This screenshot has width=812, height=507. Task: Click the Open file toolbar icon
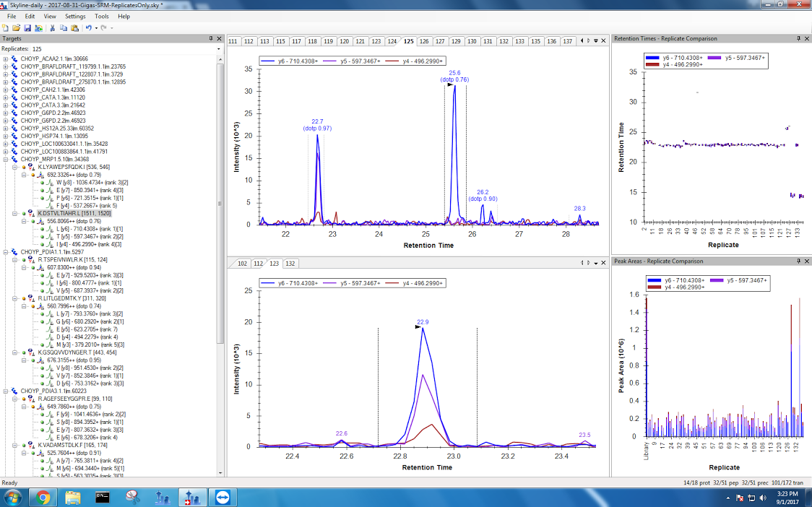(17, 27)
